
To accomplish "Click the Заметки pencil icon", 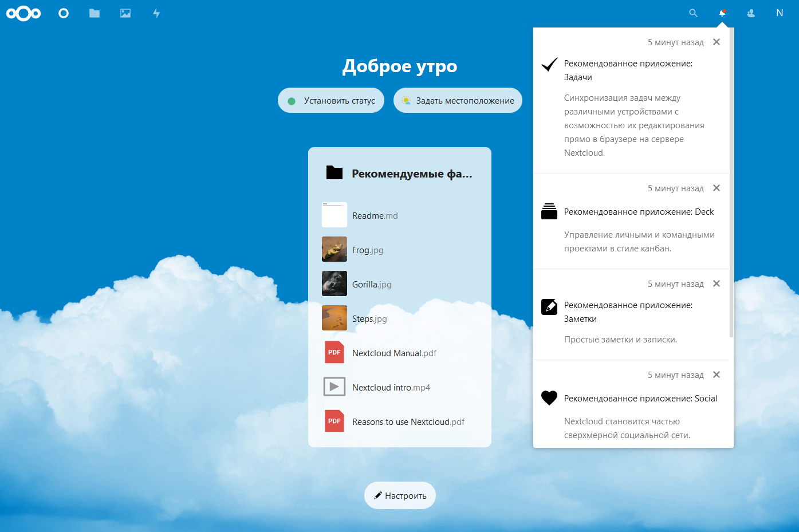I will [x=549, y=306].
